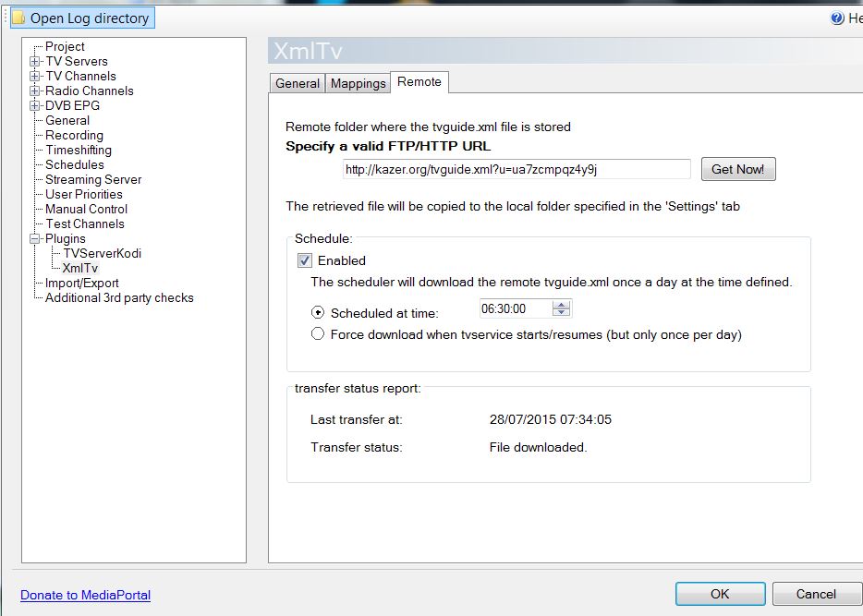
Task: Click the blue Help question mark icon
Action: (x=837, y=18)
